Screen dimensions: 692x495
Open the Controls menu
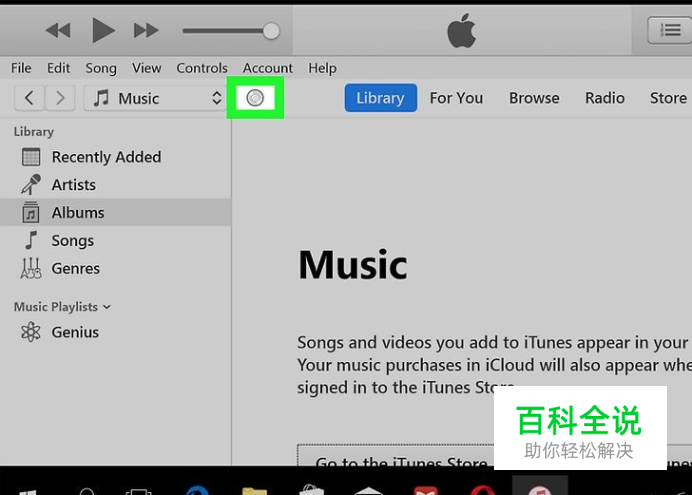pyautogui.click(x=202, y=68)
